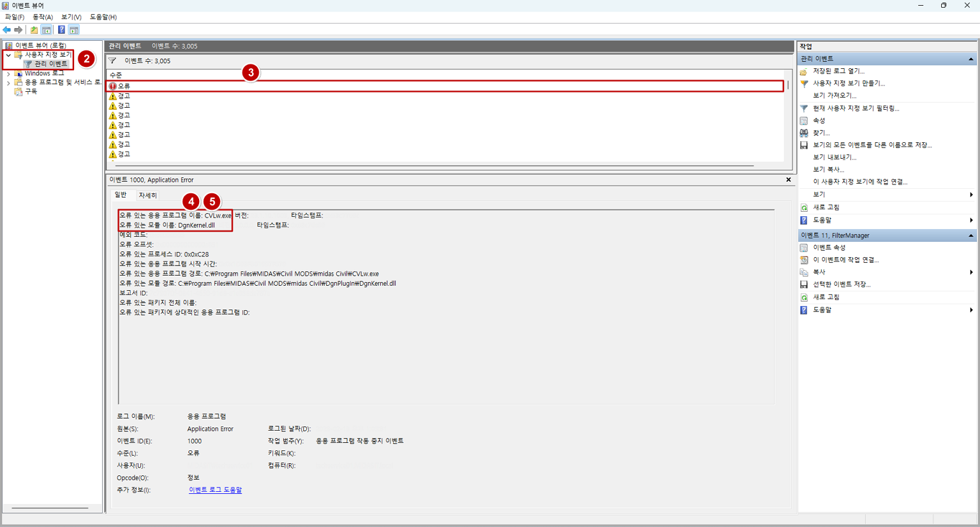The height and width of the screenshot is (527, 980).
Task: Select 구독 in the tree
Action: 31,91
